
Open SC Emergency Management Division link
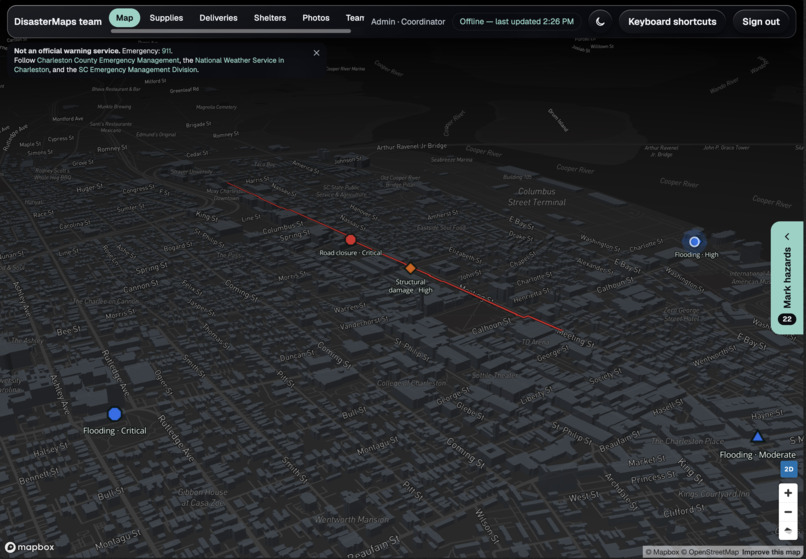coord(138,69)
